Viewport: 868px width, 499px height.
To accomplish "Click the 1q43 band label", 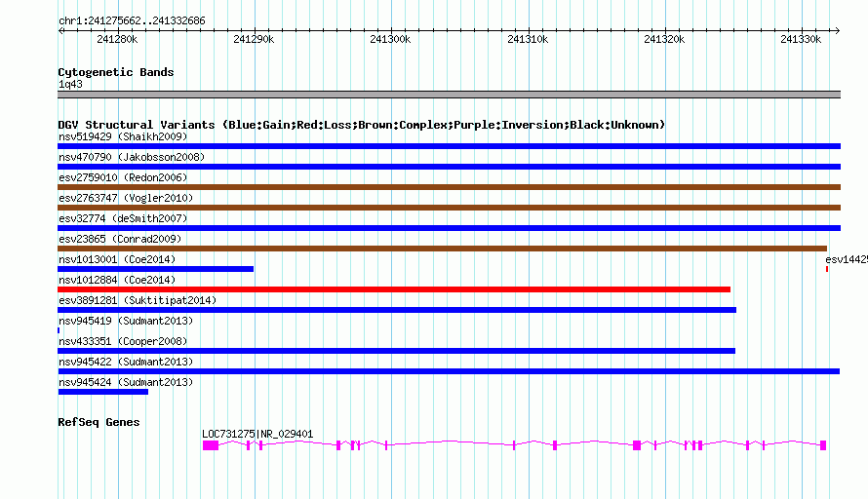I will click(x=70, y=84).
